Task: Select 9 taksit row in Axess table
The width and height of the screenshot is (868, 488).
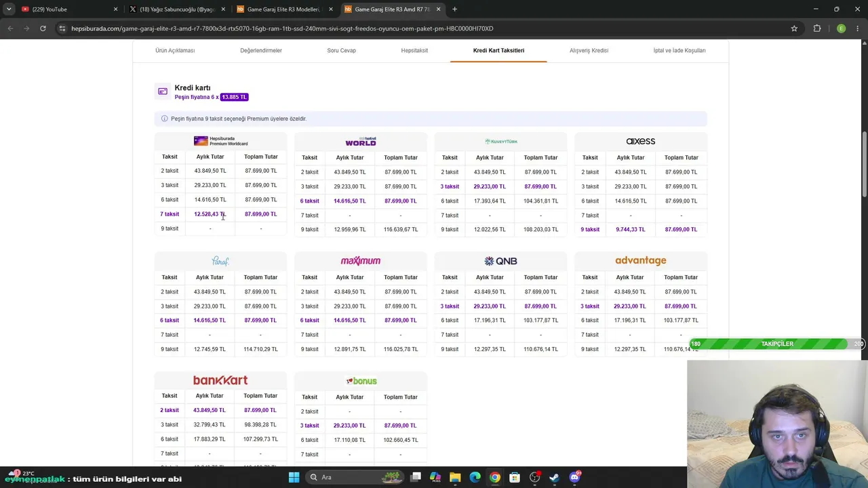Action: (x=641, y=229)
